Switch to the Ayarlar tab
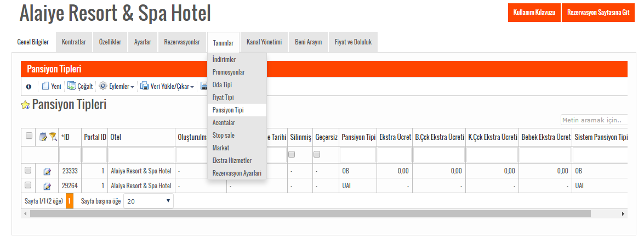644x242 pixels. click(143, 42)
